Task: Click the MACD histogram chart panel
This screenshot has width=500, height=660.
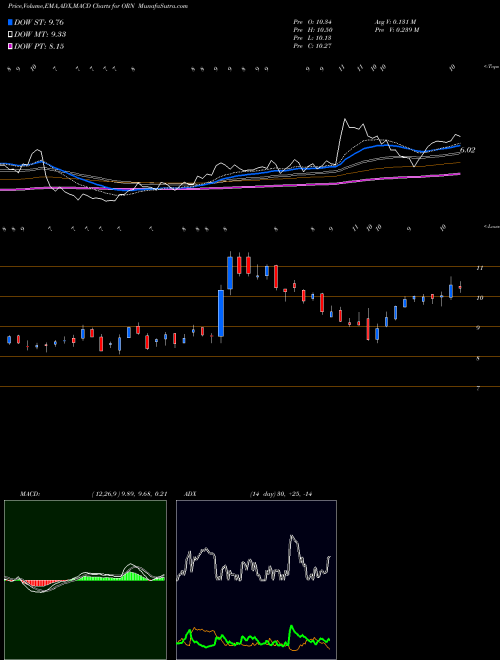Action: tap(85, 580)
